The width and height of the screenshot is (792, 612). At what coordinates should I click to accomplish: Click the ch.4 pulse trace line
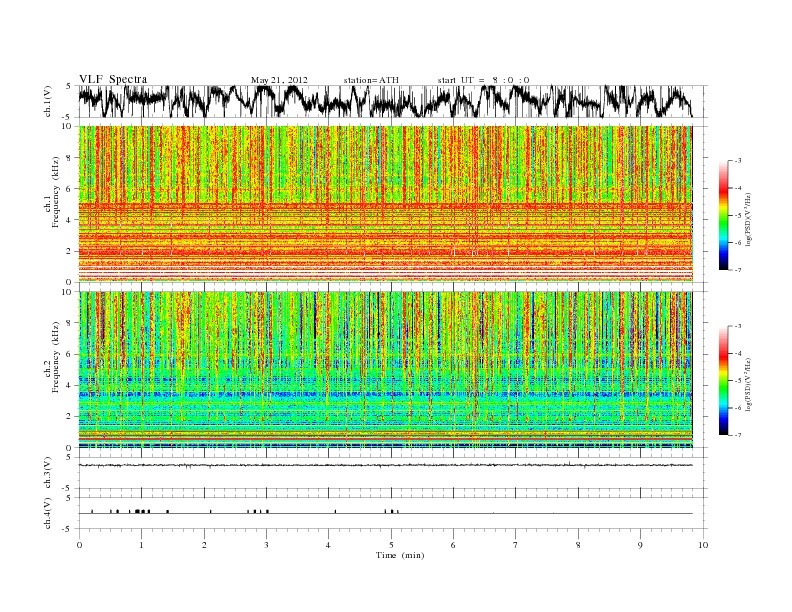click(x=385, y=513)
